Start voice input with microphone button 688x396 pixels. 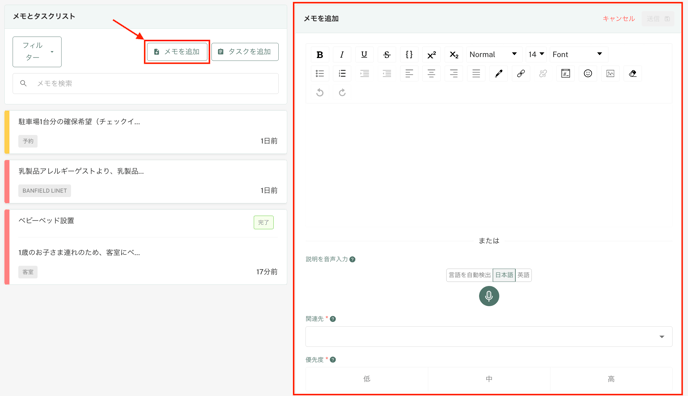(x=489, y=296)
